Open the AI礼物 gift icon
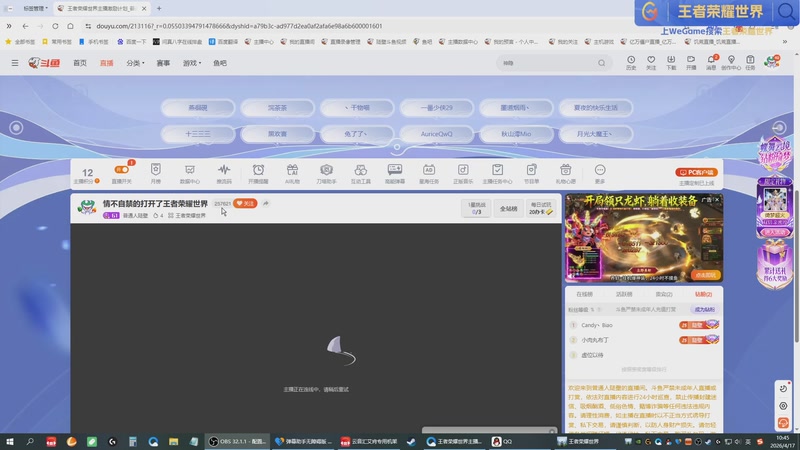Image resolution: width=800 pixels, height=450 pixels. point(292,173)
